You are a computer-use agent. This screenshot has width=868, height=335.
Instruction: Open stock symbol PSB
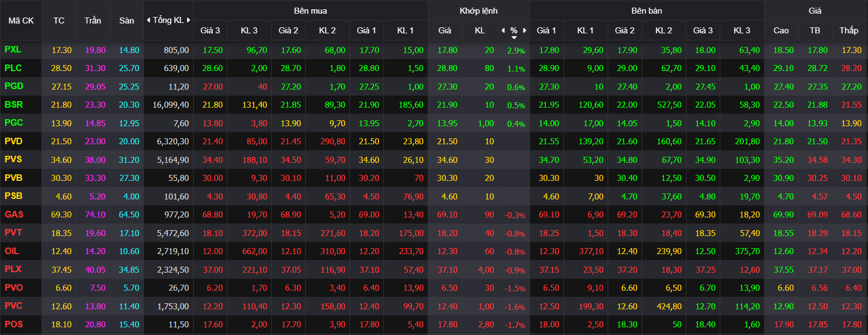pos(14,196)
